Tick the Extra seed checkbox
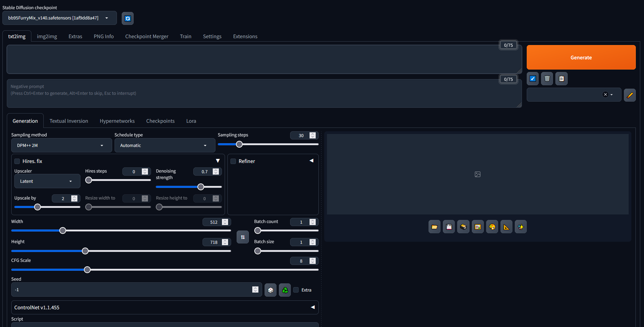 coord(296,290)
